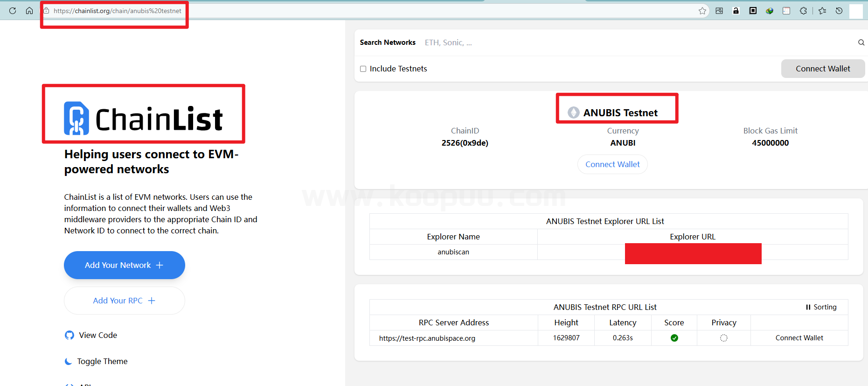Image resolution: width=868 pixels, height=386 pixels.
Task: Click the Height column header
Action: click(566, 323)
